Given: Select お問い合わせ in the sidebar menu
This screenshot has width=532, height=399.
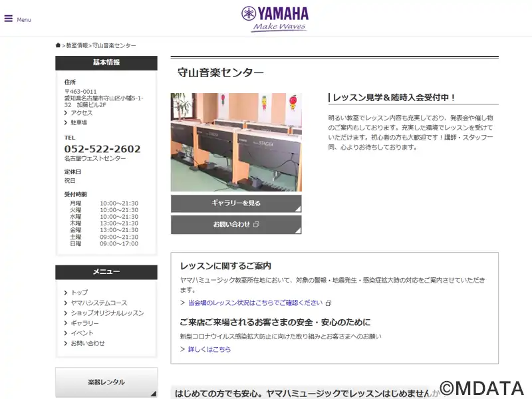Looking at the screenshot, I should click(88, 343).
